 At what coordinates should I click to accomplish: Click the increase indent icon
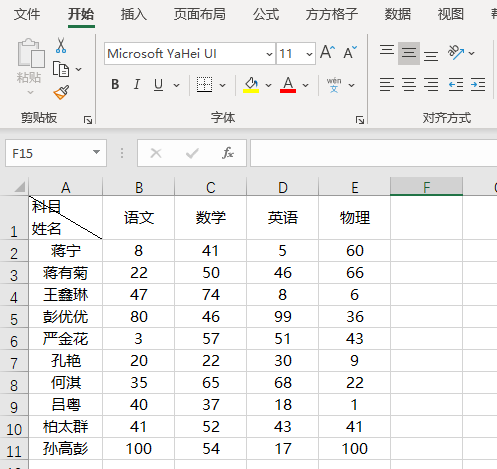(x=478, y=84)
